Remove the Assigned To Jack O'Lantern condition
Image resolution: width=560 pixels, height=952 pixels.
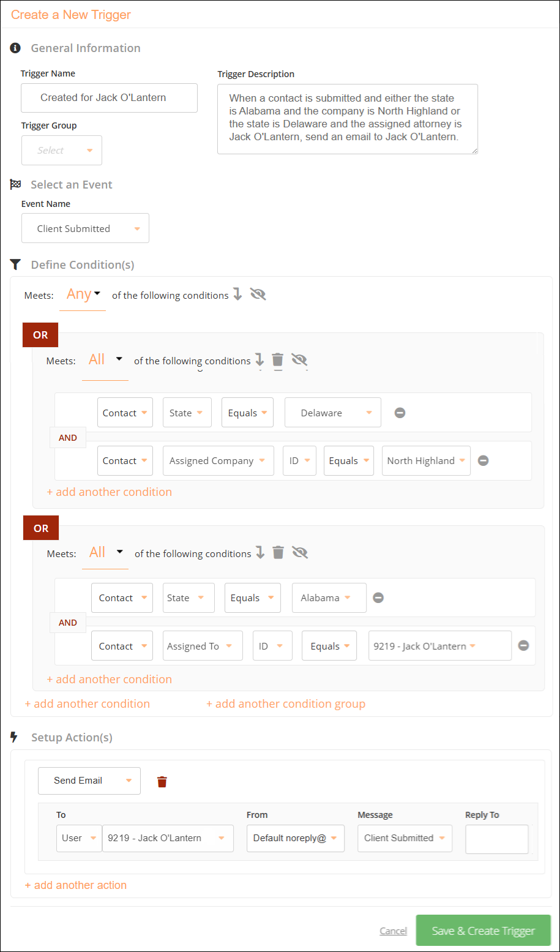523,645
